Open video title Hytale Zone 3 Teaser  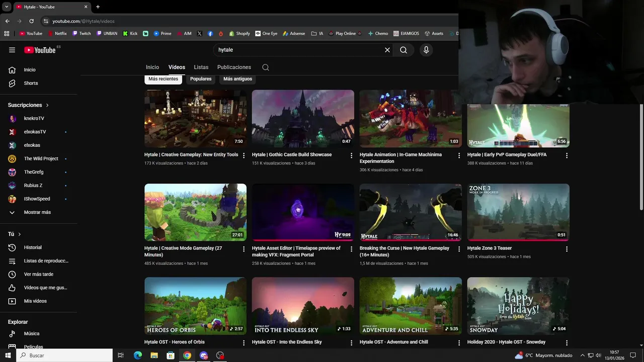point(490,248)
